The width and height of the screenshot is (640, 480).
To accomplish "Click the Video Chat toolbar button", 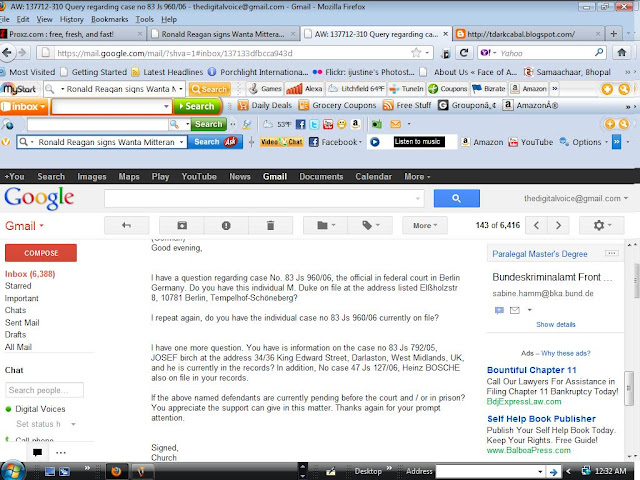I will pos(281,142).
